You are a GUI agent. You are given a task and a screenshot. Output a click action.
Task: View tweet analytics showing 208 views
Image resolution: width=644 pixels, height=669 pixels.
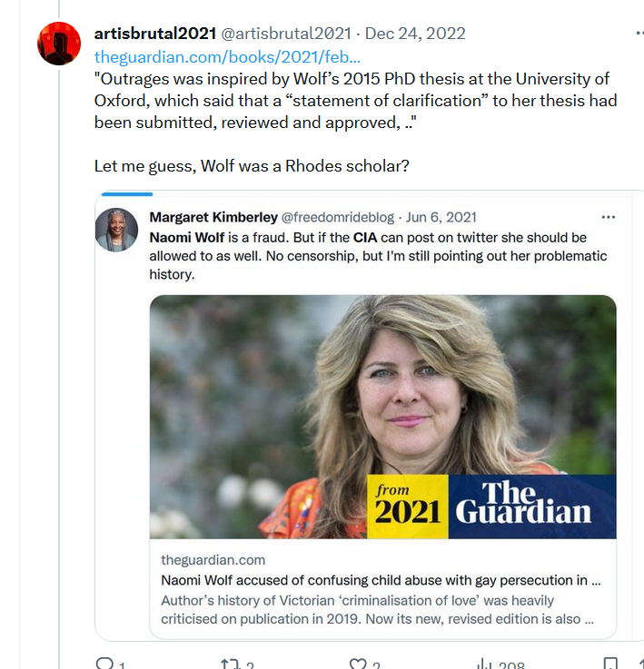coord(500,664)
